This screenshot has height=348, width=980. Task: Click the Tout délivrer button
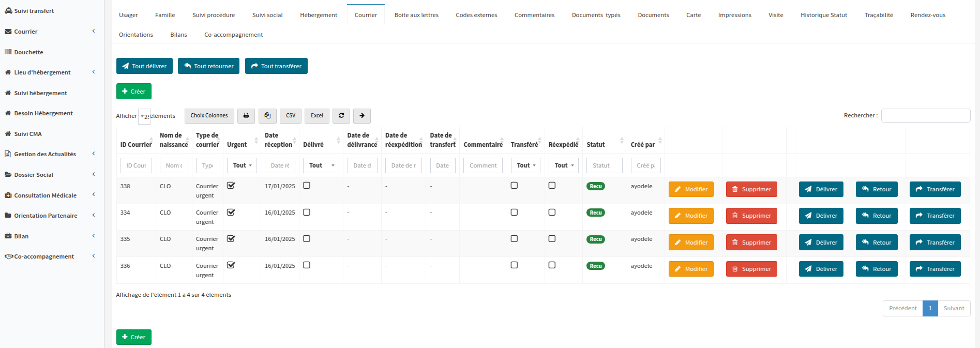(x=144, y=66)
